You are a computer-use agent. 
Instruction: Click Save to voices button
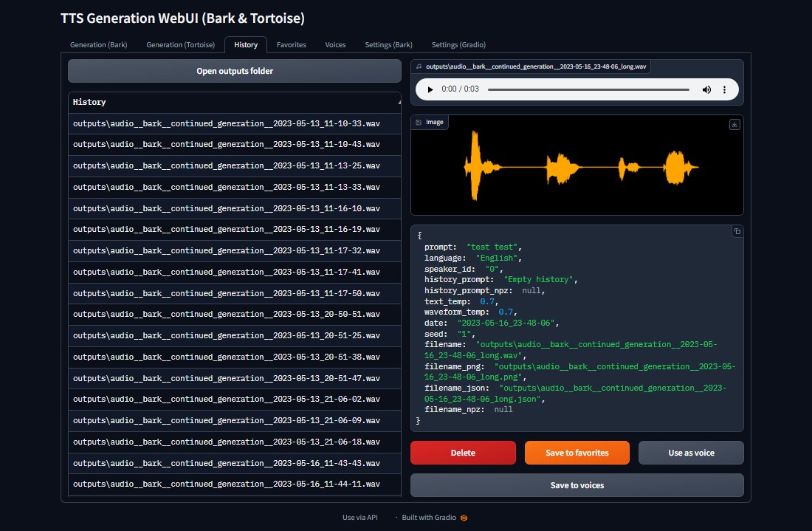[577, 485]
